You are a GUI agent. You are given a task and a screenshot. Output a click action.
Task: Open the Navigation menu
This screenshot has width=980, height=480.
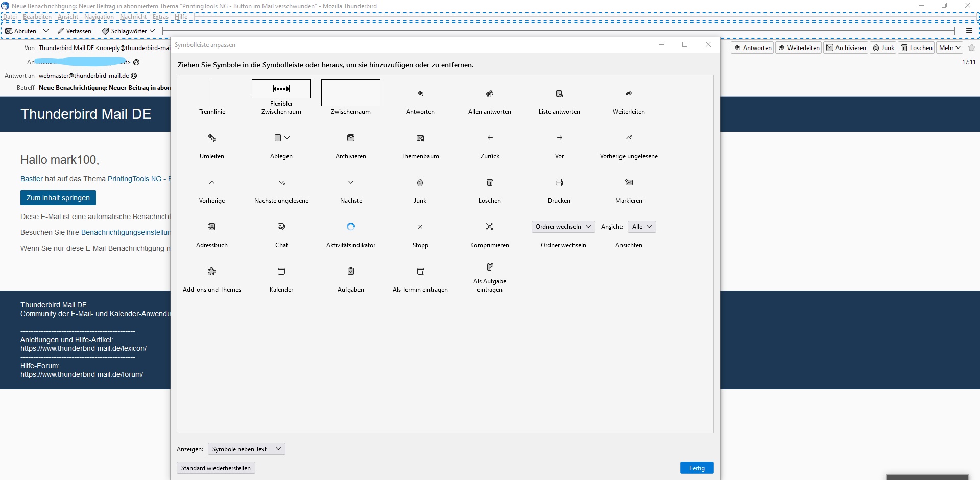tap(99, 17)
